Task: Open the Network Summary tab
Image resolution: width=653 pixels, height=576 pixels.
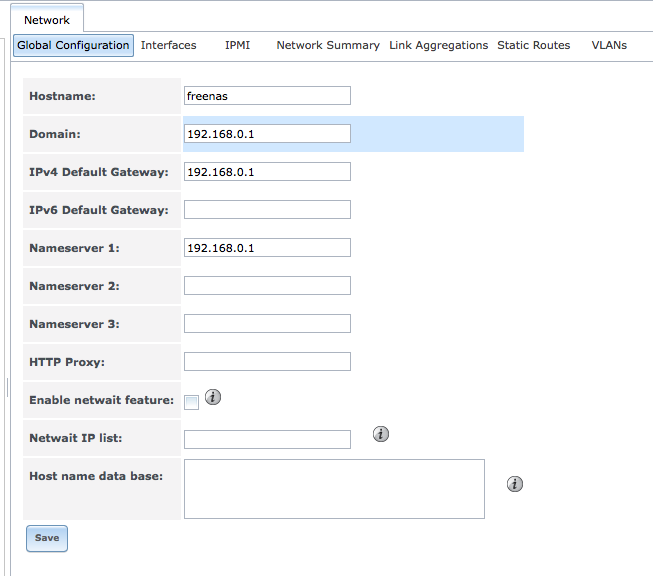Action: 328,45
